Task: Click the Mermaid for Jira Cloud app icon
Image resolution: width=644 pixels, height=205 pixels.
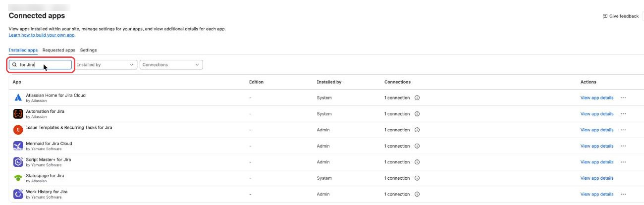Action: click(x=18, y=146)
